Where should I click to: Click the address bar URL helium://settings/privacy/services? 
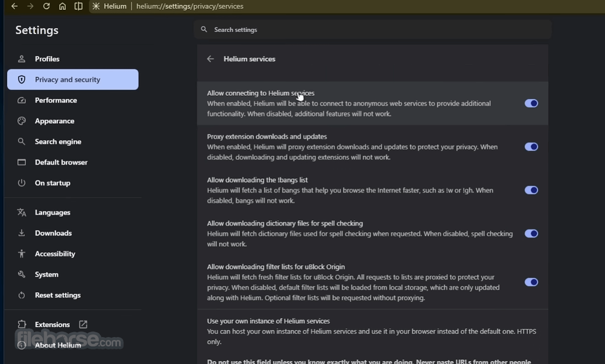[189, 6]
